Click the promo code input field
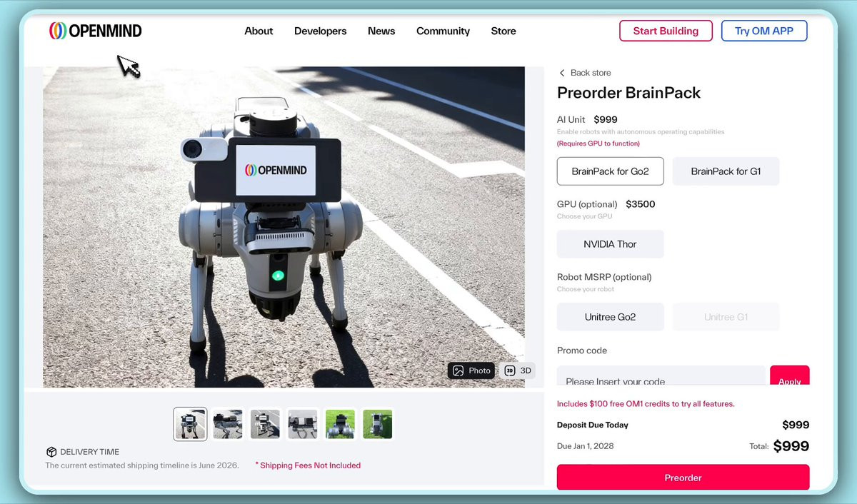This screenshot has width=857, height=504. pyautogui.click(x=661, y=376)
